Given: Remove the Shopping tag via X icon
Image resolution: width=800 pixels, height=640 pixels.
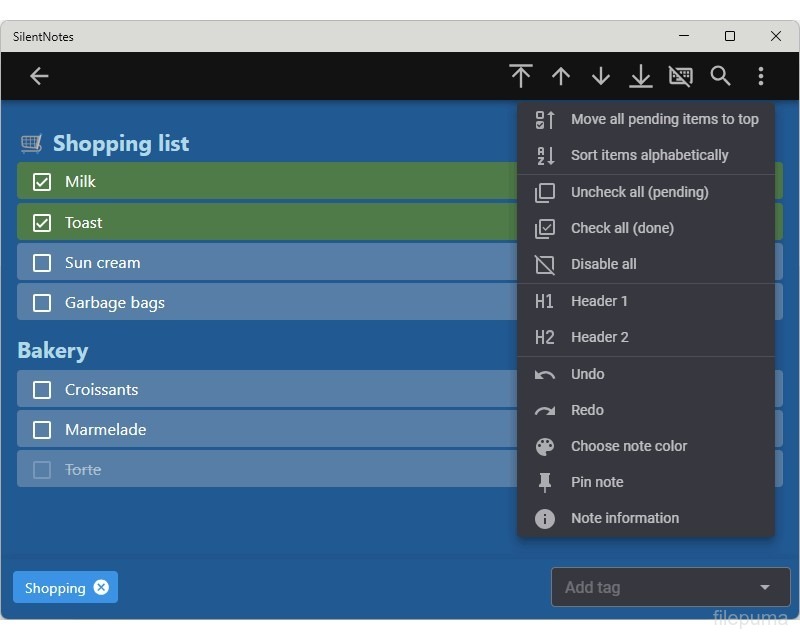Looking at the screenshot, I should click(101, 587).
